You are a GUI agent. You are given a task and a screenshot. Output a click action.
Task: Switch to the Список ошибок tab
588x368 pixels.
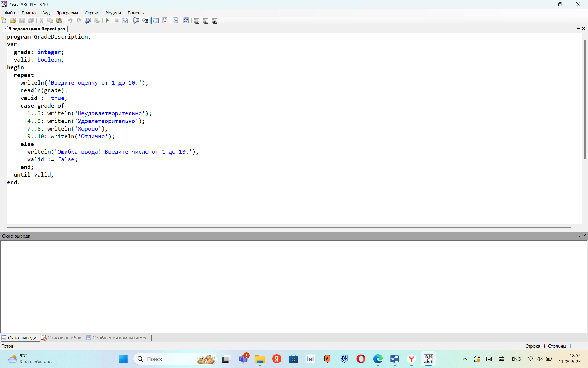point(61,338)
